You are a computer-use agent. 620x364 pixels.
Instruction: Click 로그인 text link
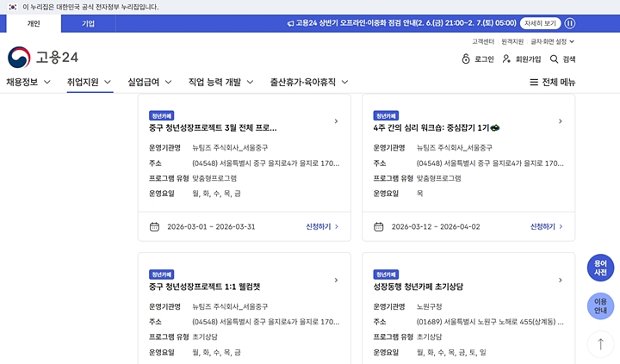tap(484, 59)
